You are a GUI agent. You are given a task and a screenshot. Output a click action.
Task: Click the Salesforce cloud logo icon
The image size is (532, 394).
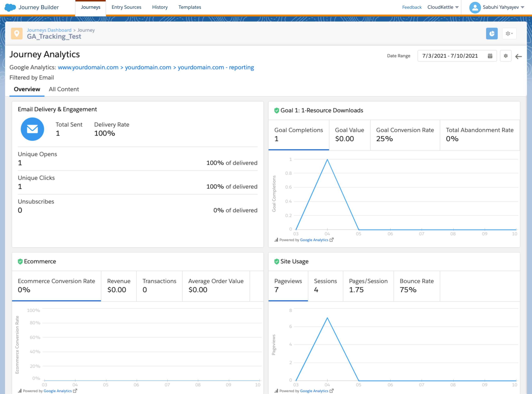pyautogui.click(x=10, y=7)
